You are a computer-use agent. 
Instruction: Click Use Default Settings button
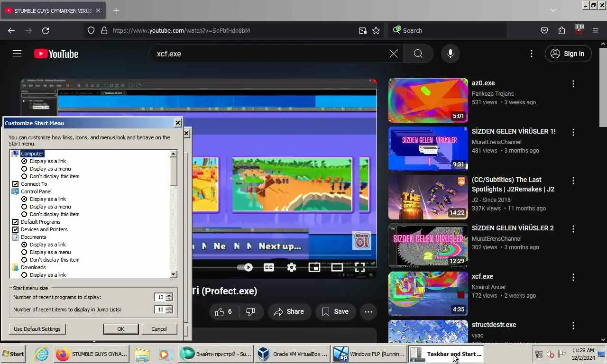click(x=37, y=329)
